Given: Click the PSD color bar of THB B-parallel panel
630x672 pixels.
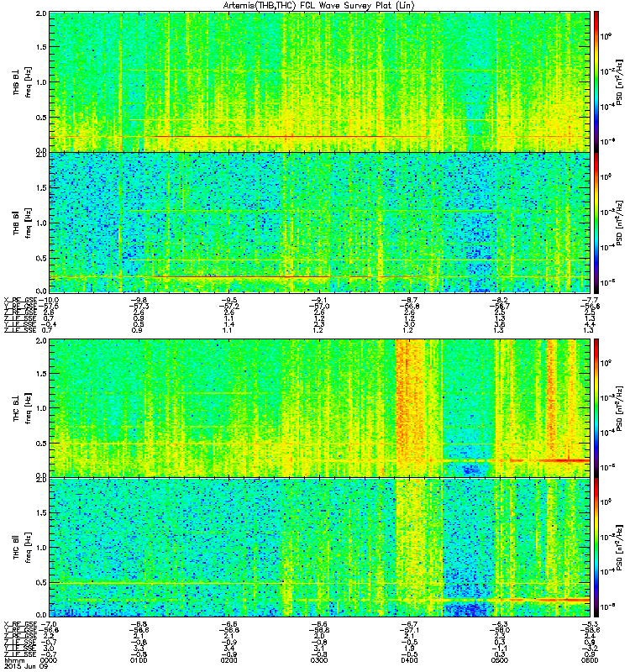Looking at the screenshot, I should 596,223.
